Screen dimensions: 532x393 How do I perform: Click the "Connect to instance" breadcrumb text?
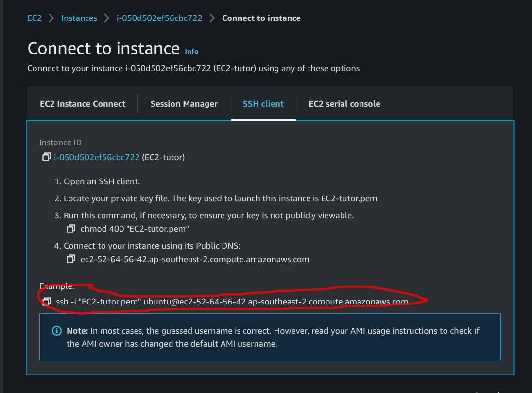pos(261,18)
